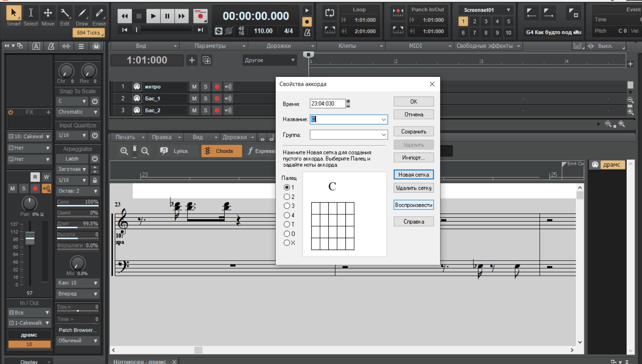This screenshot has height=364, width=642.
Task: Zoom in on the staff view
Action: pos(124,151)
